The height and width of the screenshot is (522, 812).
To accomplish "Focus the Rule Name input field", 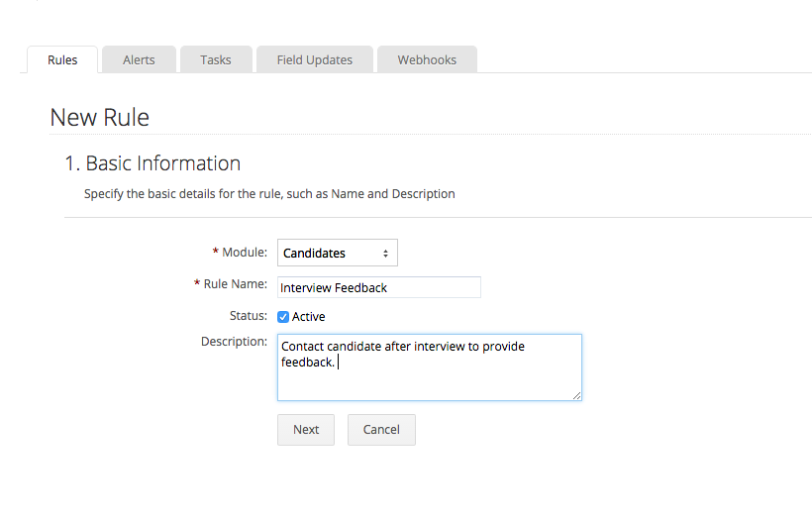I will (378, 287).
